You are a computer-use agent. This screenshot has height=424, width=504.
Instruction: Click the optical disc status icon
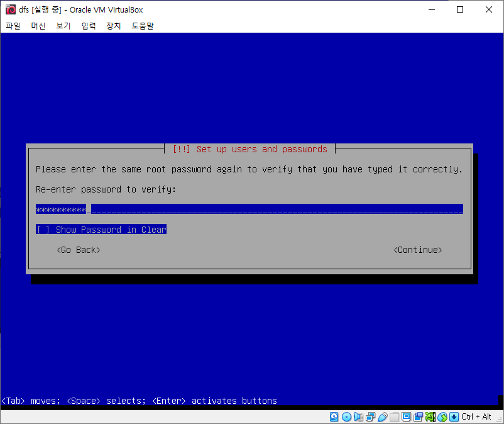pos(346,417)
